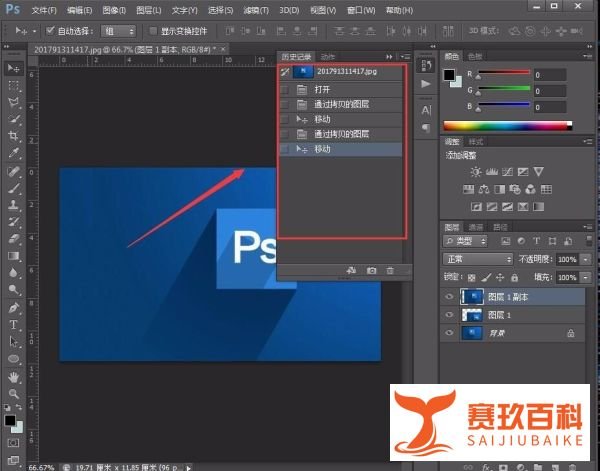Select the Hand tool

[x=13, y=377]
